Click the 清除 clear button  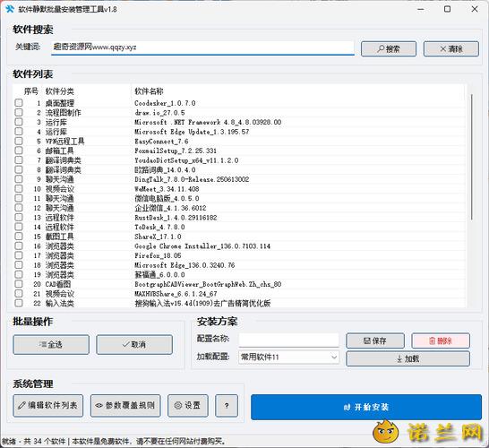[x=451, y=49]
